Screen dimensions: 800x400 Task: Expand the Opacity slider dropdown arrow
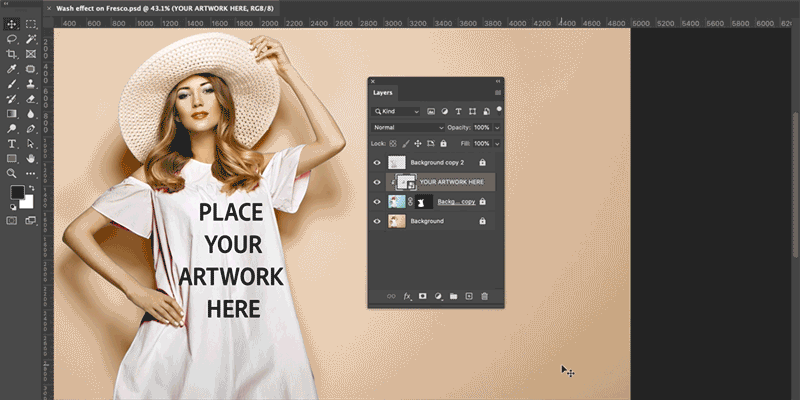497,128
